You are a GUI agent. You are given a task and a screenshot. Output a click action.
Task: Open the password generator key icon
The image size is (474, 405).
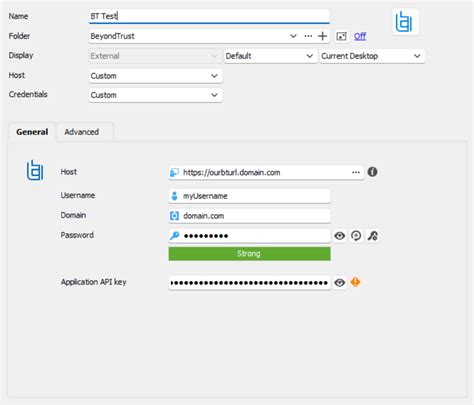pyautogui.click(x=373, y=236)
